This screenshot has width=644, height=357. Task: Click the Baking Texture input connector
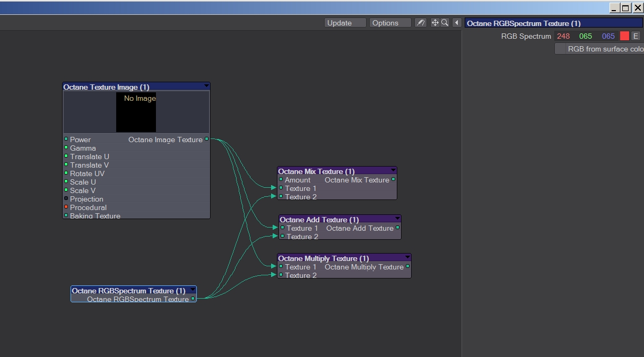(66, 215)
